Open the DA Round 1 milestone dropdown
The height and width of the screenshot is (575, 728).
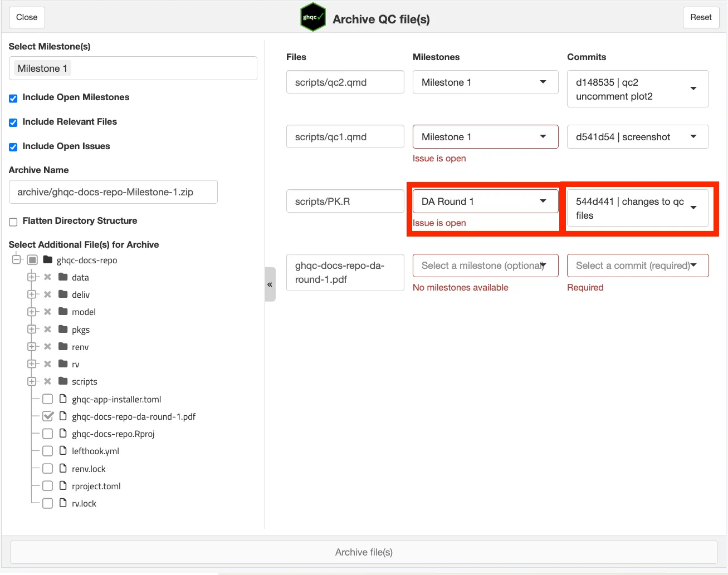[485, 202]
